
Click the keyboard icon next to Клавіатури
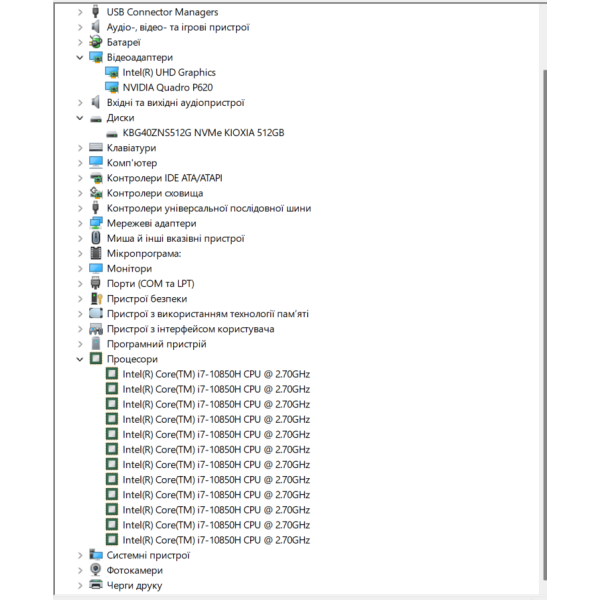coord(96,147)
